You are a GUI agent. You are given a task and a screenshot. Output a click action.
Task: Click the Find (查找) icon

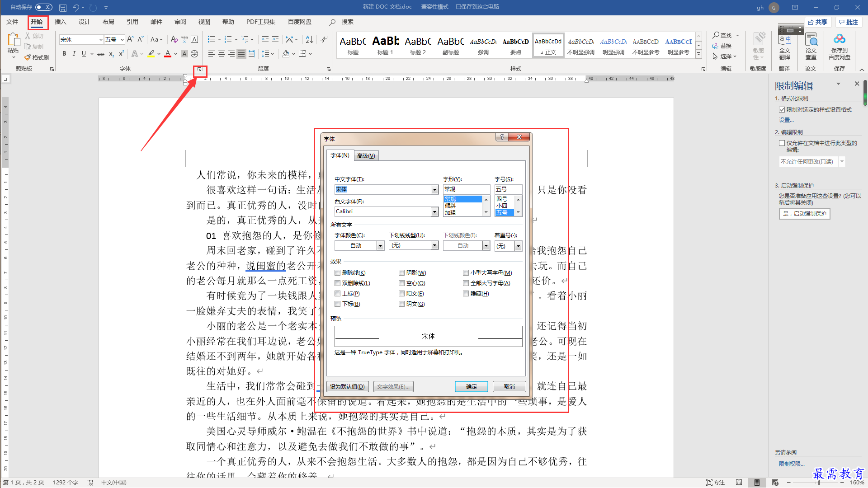(x=722, y=35)
